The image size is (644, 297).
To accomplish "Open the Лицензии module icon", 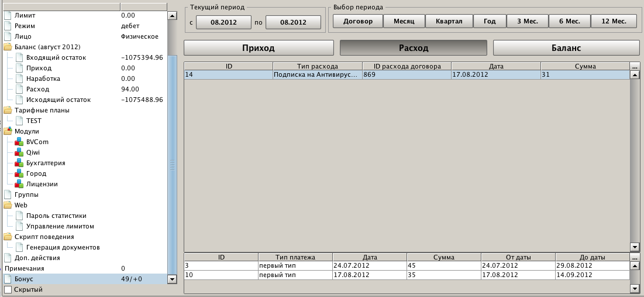I will 19,184.
